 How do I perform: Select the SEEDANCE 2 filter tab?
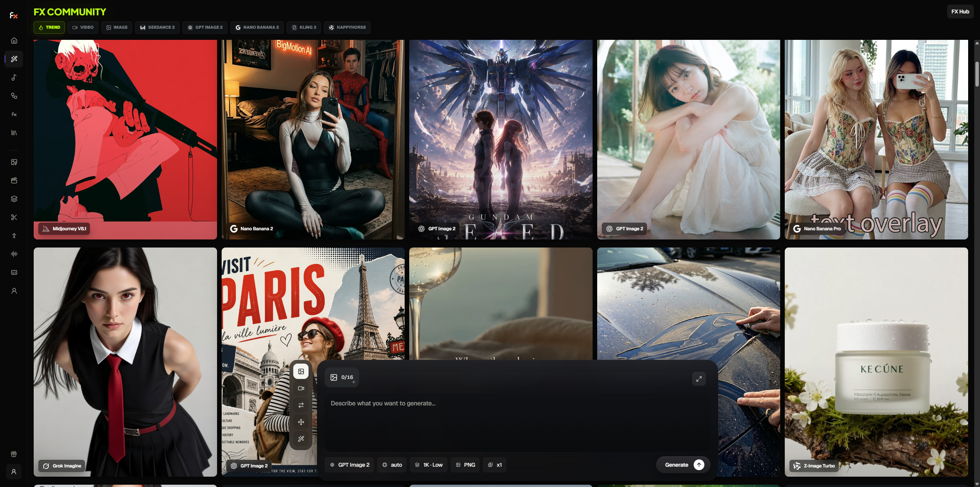[x=157, y=28]
